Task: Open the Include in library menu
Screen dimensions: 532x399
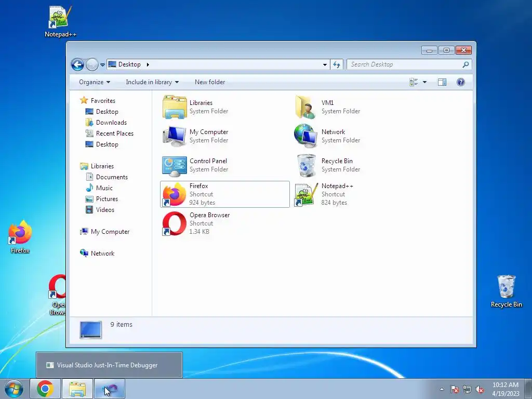Action: coord(152,82)
